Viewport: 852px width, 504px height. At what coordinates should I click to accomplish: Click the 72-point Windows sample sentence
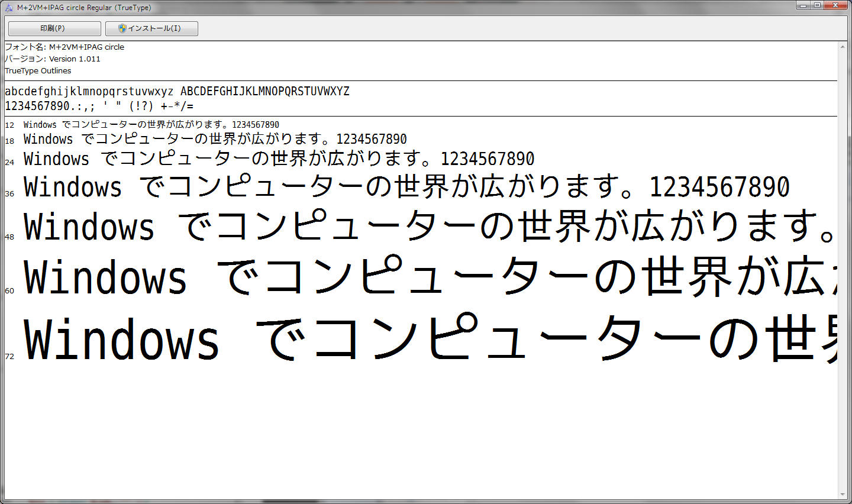(x=430, y=338)
